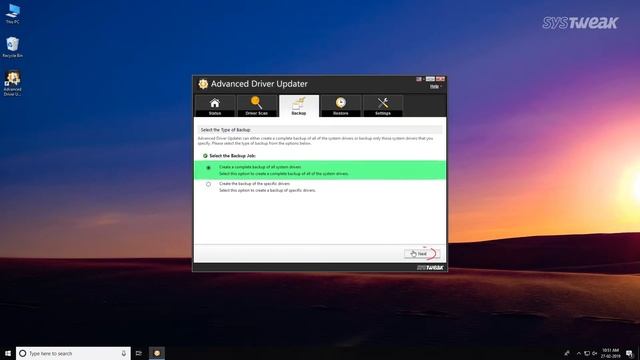Choose backup of the specific drivers option
640x360 pixels.
coord(209,184)
